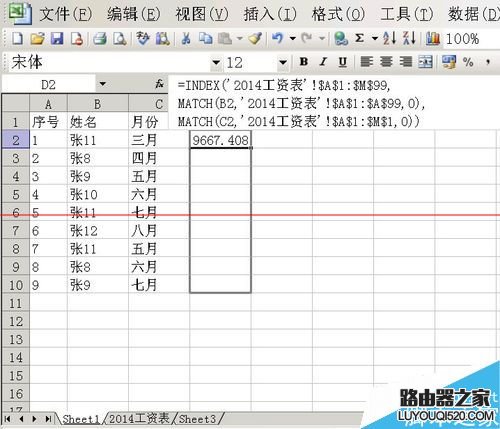This screenshot has height=429, width=500.
Task: Open the 格式(O) menu
Action: [338, 14]
